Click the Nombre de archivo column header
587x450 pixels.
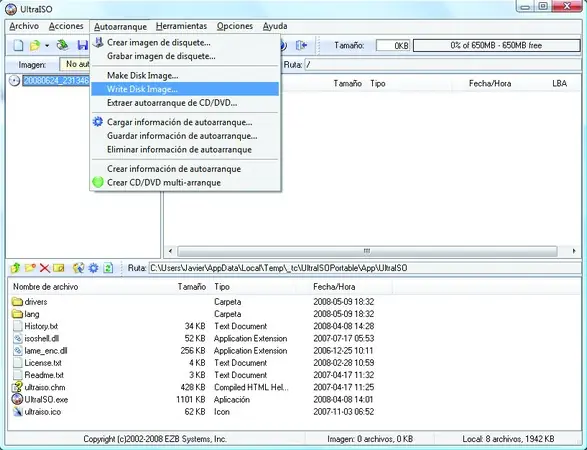click(46, 287)
